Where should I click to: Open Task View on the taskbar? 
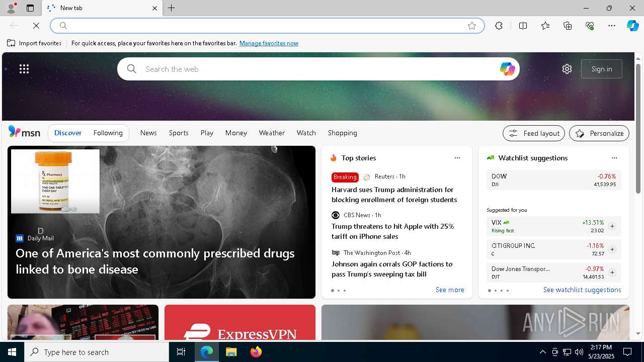point(181,352)
